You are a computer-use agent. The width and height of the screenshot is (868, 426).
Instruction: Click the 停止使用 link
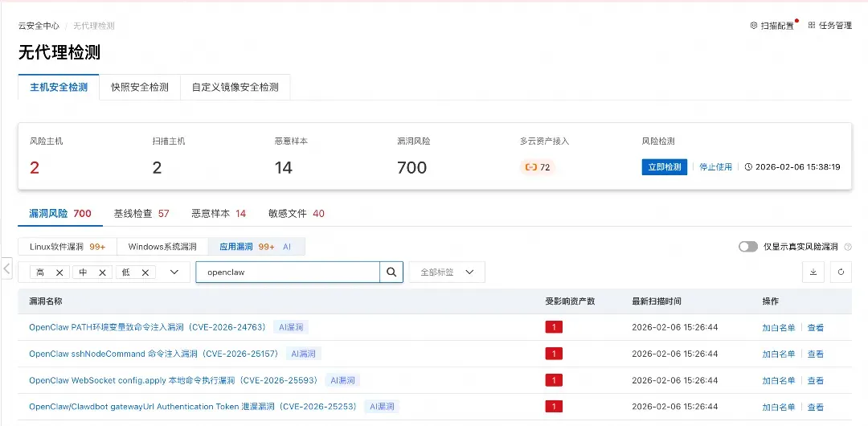(716, 166)
